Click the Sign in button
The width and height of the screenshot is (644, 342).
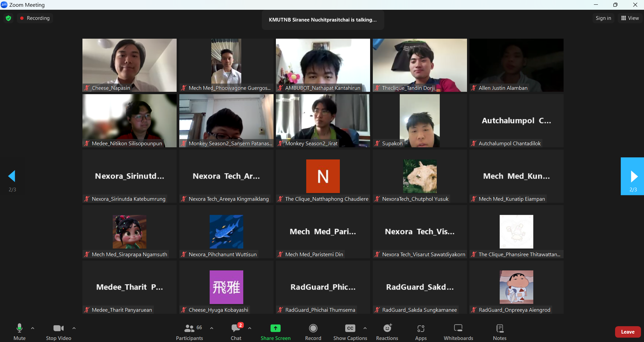click(x=603, y=18)
